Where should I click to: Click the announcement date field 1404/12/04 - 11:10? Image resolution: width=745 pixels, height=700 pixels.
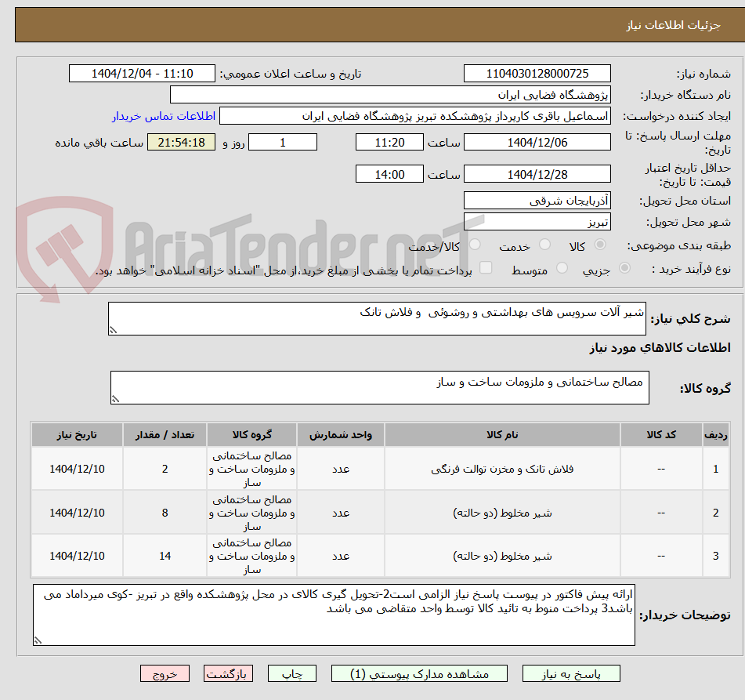point(142,74)
